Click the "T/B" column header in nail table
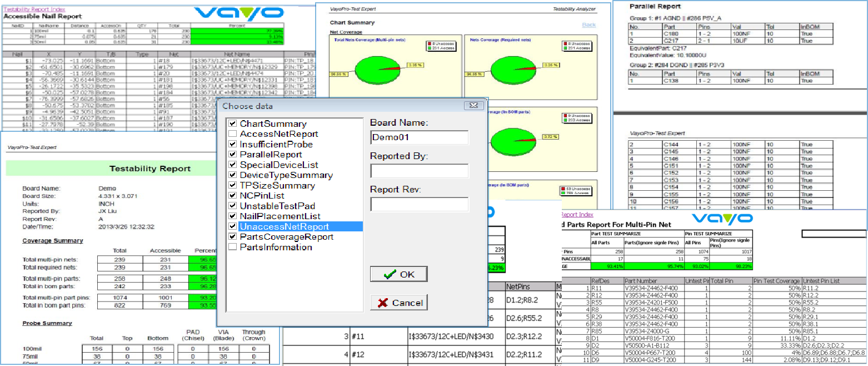868x366 pixels. [x=111, y=54]
